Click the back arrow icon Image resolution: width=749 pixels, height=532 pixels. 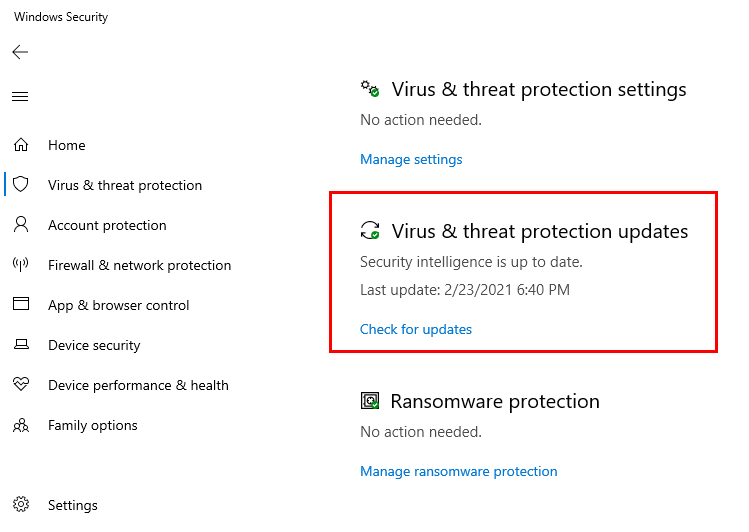coord(20,52)
